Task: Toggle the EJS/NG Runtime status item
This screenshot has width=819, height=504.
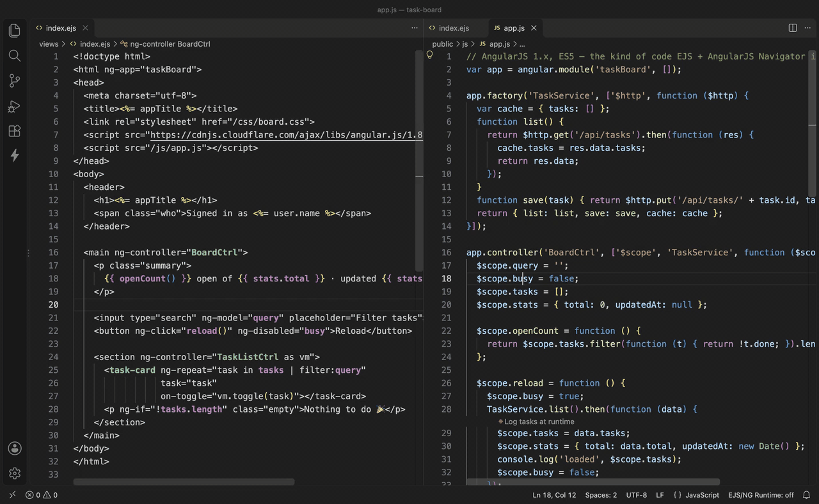Action: pos(761,495)
